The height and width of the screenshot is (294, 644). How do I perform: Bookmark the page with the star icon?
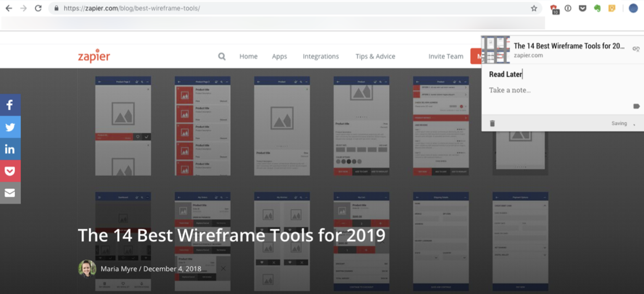point(534,8)
